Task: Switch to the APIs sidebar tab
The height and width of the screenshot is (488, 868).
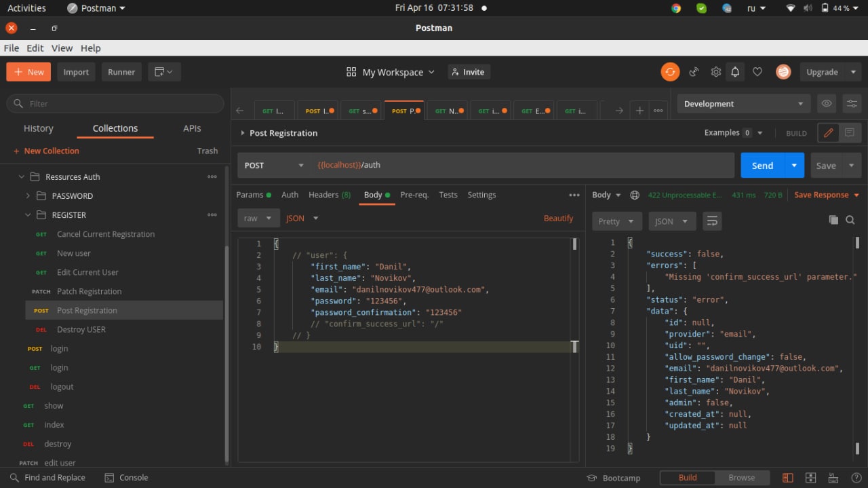Action: [192, 128]
